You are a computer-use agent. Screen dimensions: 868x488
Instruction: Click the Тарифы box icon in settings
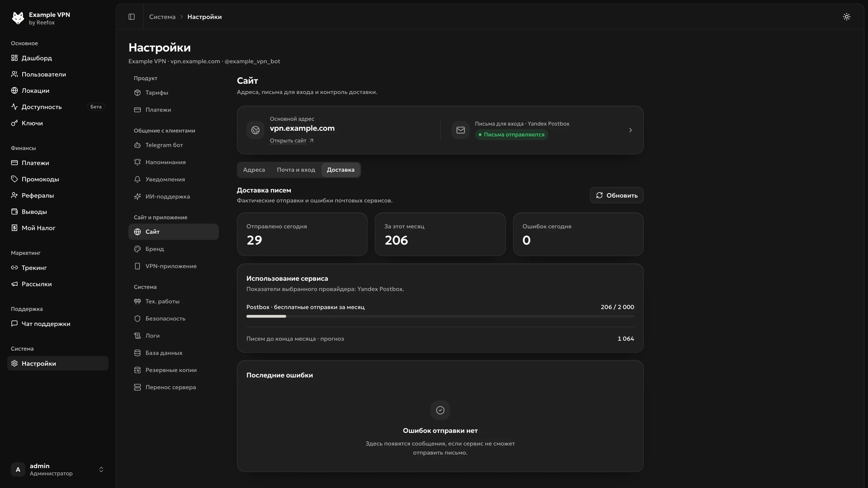137,92
